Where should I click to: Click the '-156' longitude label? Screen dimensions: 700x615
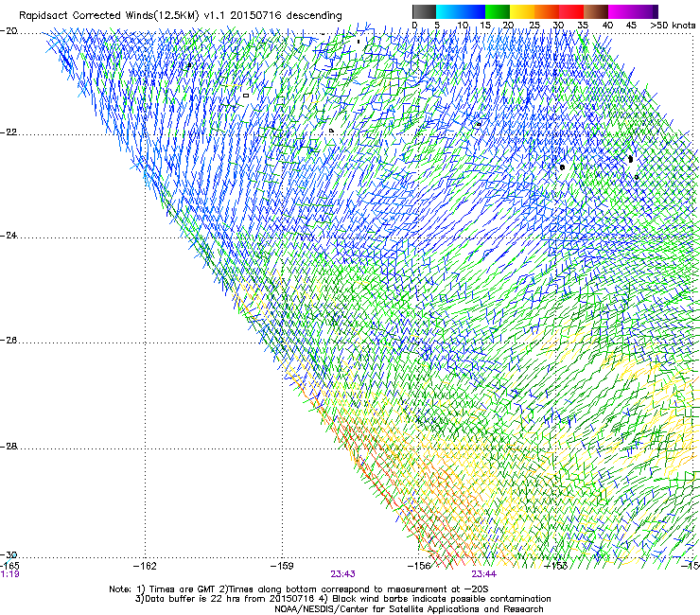pos(419,566)
